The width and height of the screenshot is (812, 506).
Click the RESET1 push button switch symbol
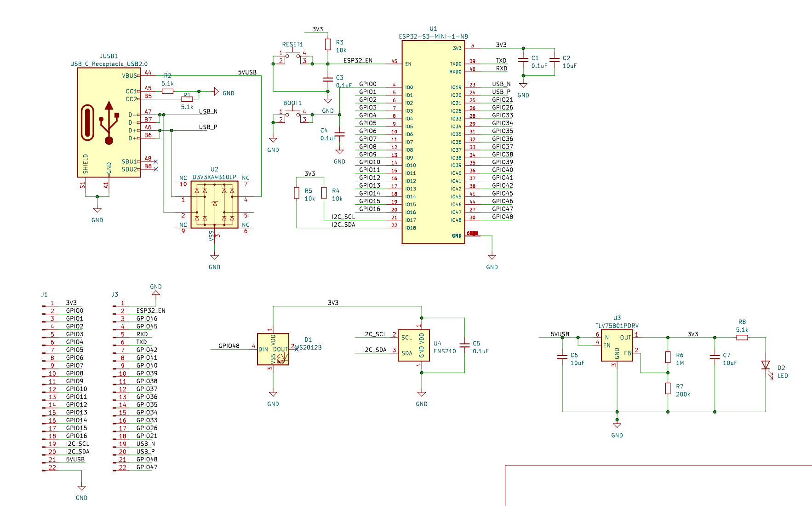coord(292,57)
